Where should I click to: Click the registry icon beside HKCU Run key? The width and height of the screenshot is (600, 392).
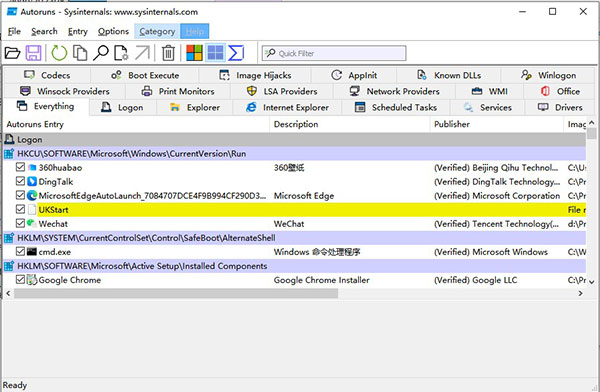click(9, 154)
